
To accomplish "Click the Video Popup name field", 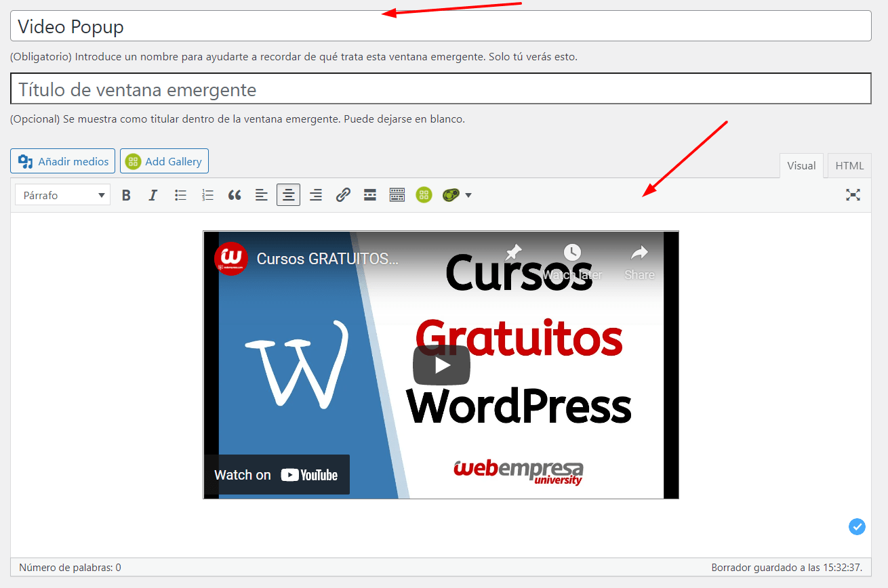I will coord(441,26).
